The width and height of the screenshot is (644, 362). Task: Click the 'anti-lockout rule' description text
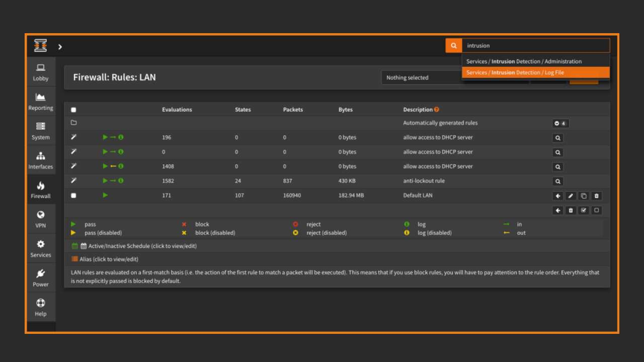pos(424,181)
